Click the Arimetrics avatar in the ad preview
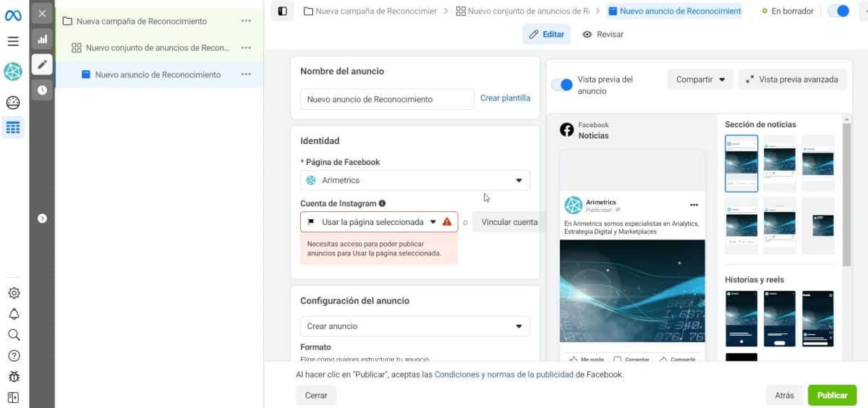This screenshot has width=868, height=408. click(573, 205)
